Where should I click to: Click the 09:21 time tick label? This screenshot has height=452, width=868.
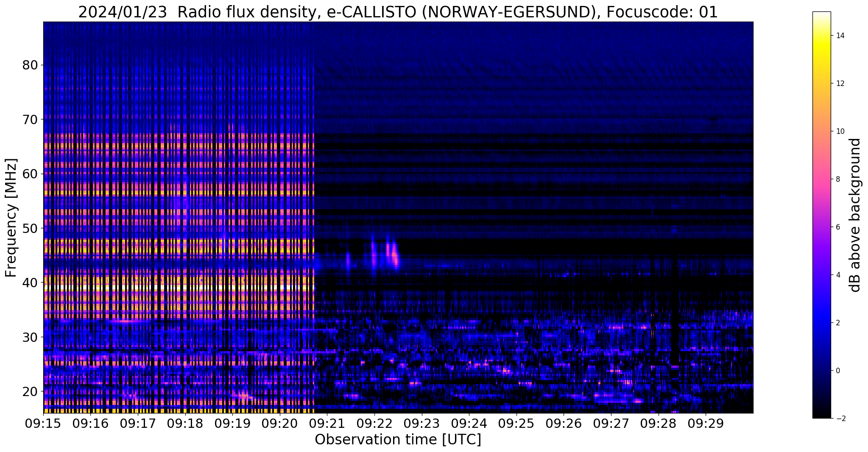[x=327, y=424]
